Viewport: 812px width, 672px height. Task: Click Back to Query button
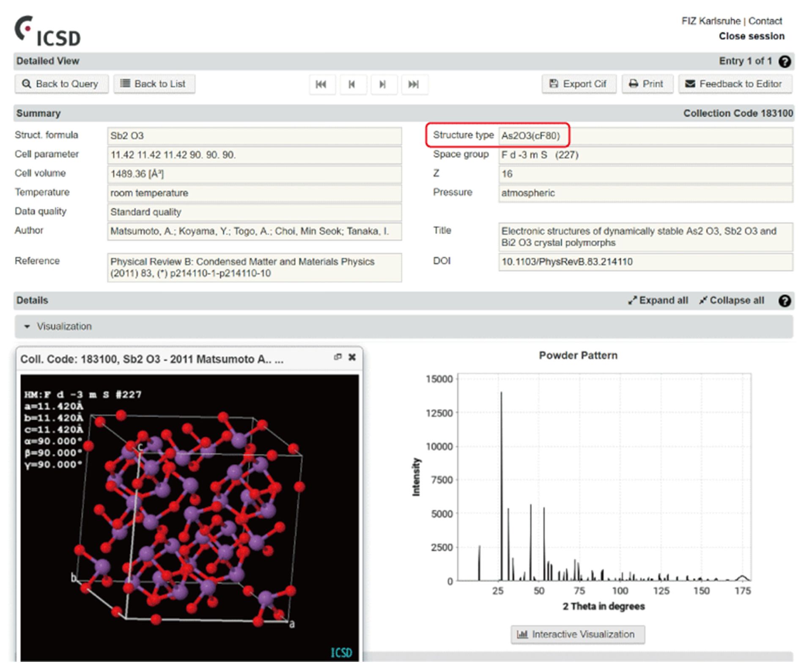coord(62,84)
